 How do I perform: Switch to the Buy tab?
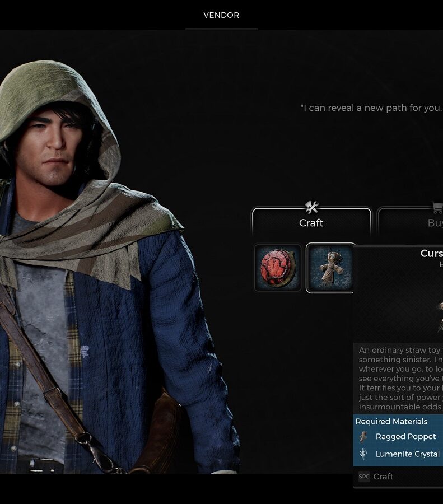point(410,222)
